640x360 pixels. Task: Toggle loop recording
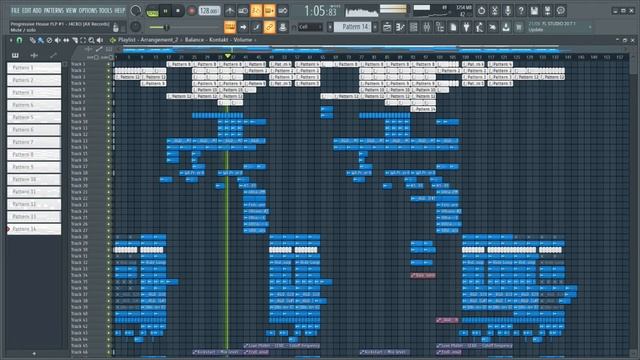(282, 11)
